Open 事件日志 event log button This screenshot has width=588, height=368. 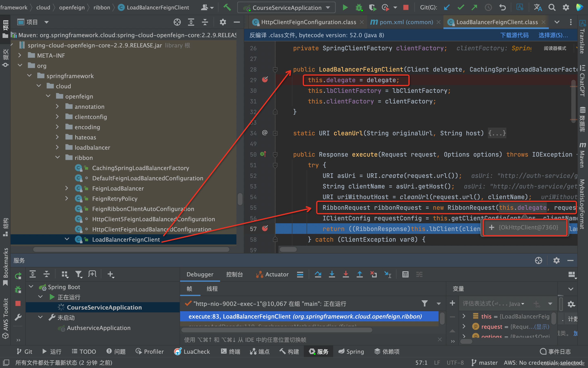coord(555,351)
